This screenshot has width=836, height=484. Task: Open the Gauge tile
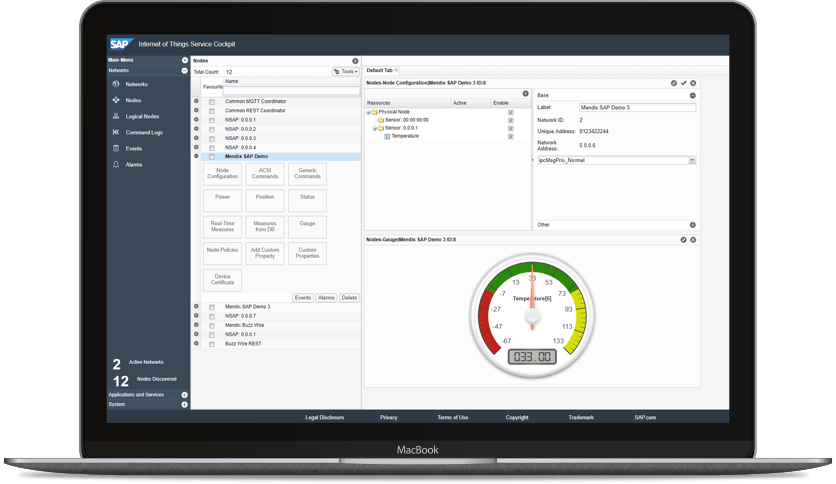[x=307, y=227]
